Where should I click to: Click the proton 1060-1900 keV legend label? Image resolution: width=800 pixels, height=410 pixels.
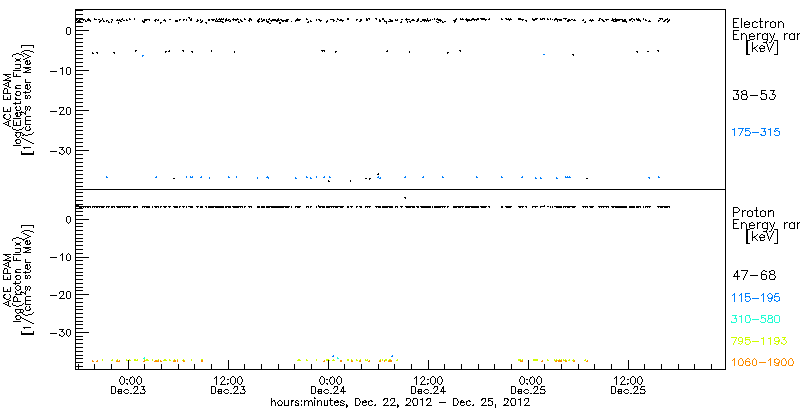click(762, 363)
